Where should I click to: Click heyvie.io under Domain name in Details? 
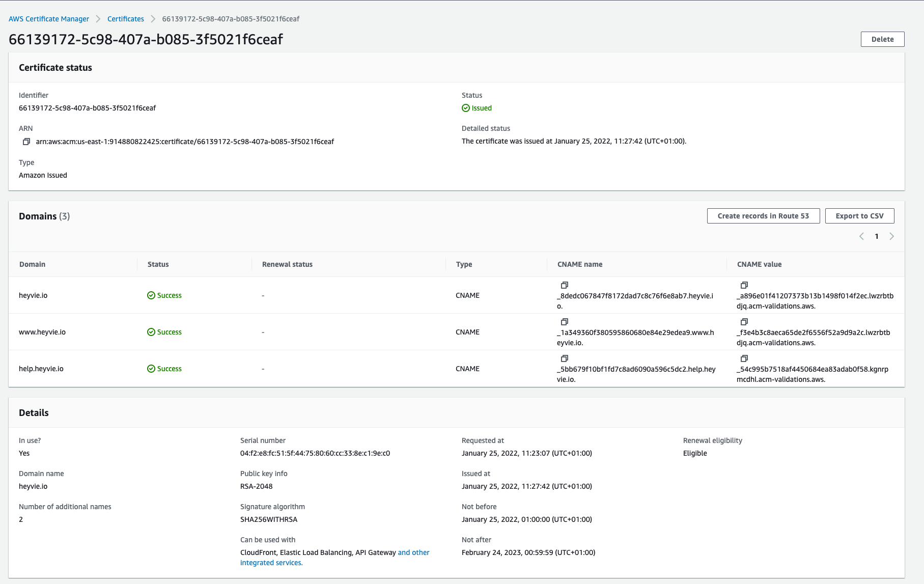[x=33, y=486]
